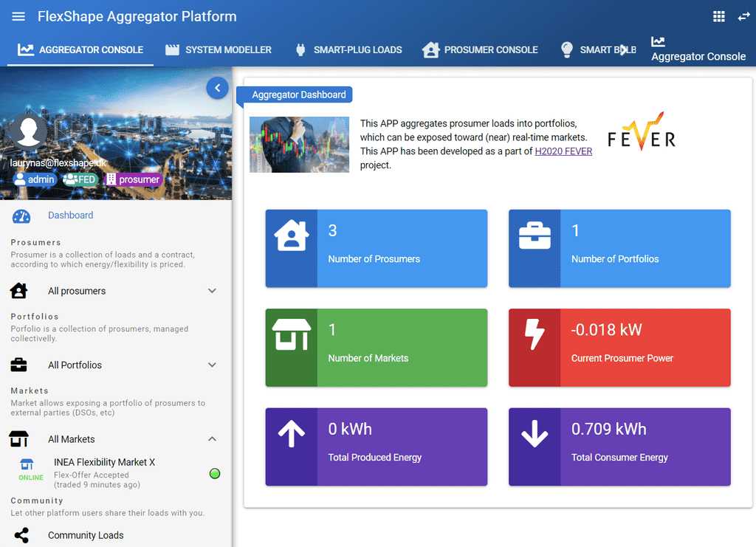The height and width of the screenshot is (547, 756).
Task: Expand All prosumers list
Action: 213,291
